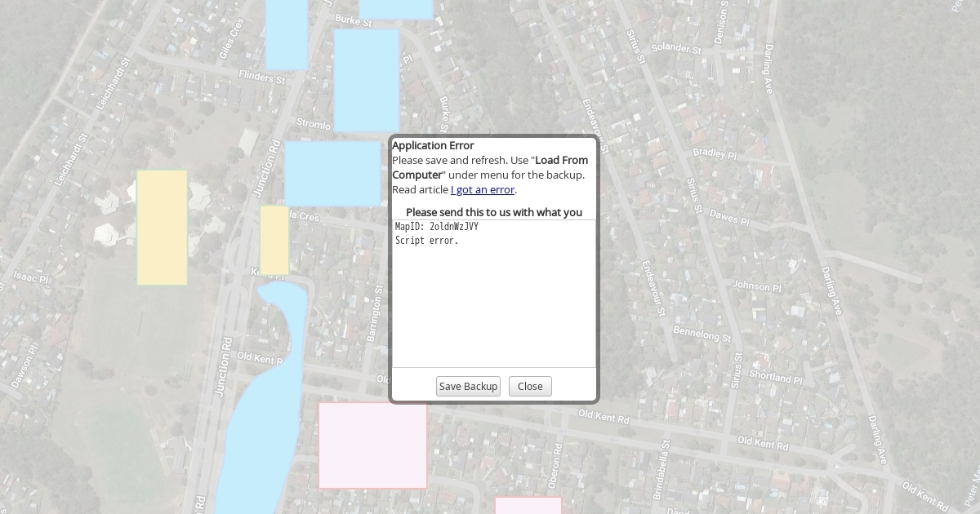Viewport: 980px width, 514px height.
Task: Click the Isaac Pl street label
Action: pyautogui.click(x=31, y=279)
